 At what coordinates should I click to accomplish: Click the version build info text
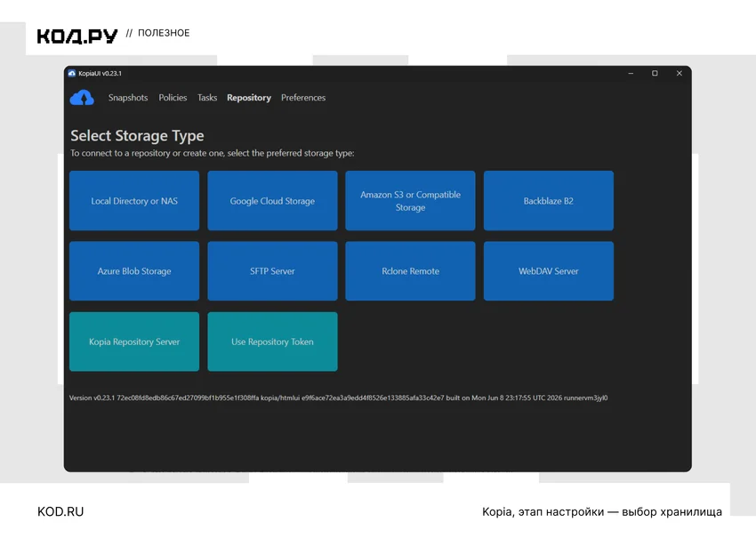tap(339, 397)
